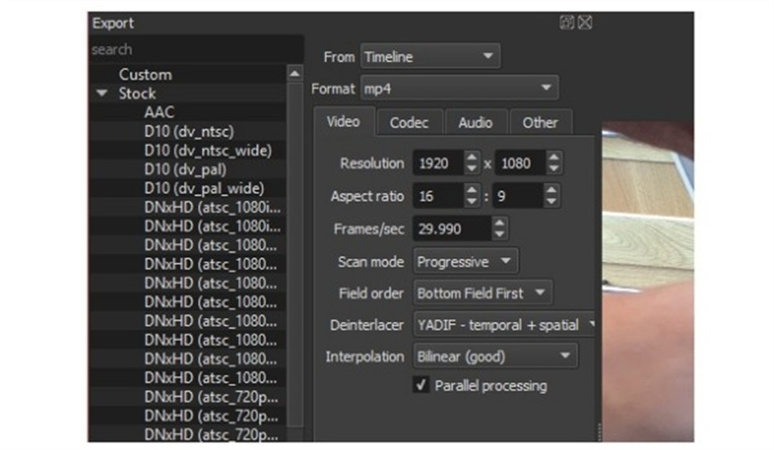Toggle the Parallel processing checkbox
This screenshot has height=450, width=774.
pos(422,385)
